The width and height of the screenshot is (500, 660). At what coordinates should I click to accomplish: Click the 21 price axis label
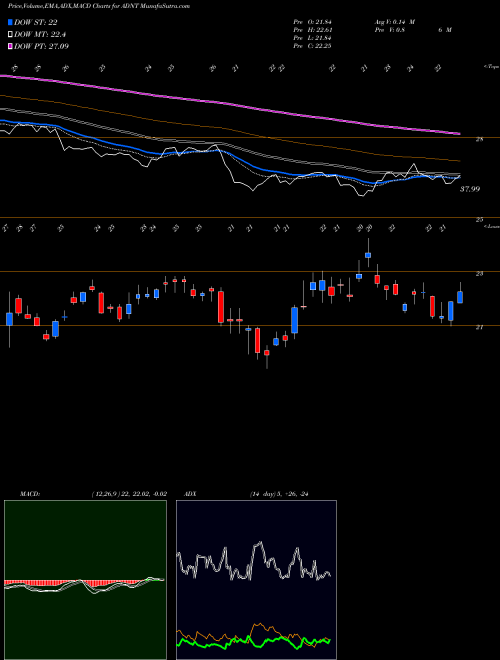pos(479,327)
